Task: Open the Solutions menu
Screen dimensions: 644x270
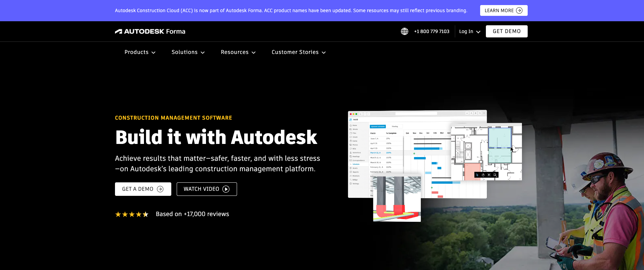Action: coord(188,52)
